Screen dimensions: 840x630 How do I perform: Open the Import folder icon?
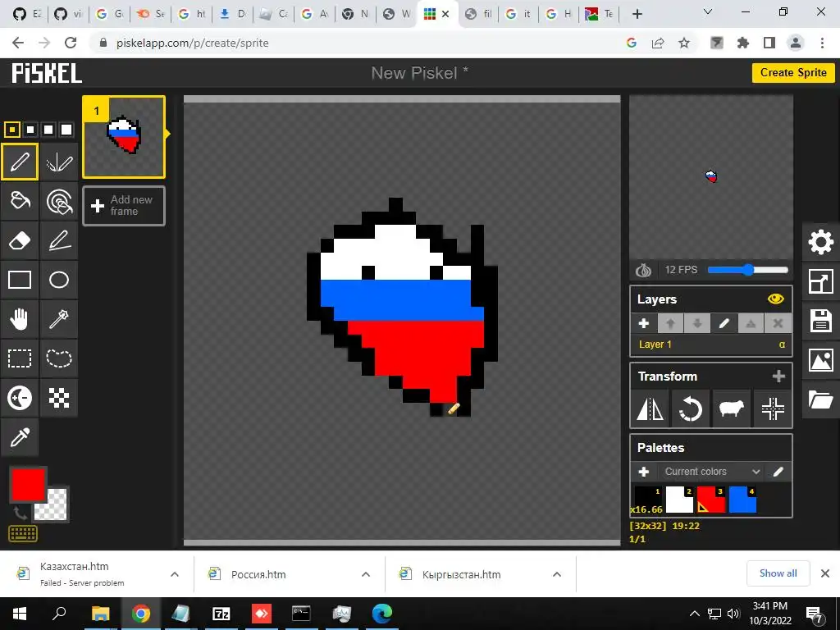click(820, 399)
